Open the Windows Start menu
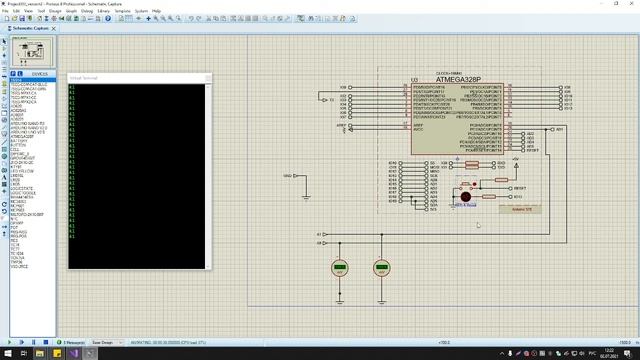640x360 pixels. point(8,353)
